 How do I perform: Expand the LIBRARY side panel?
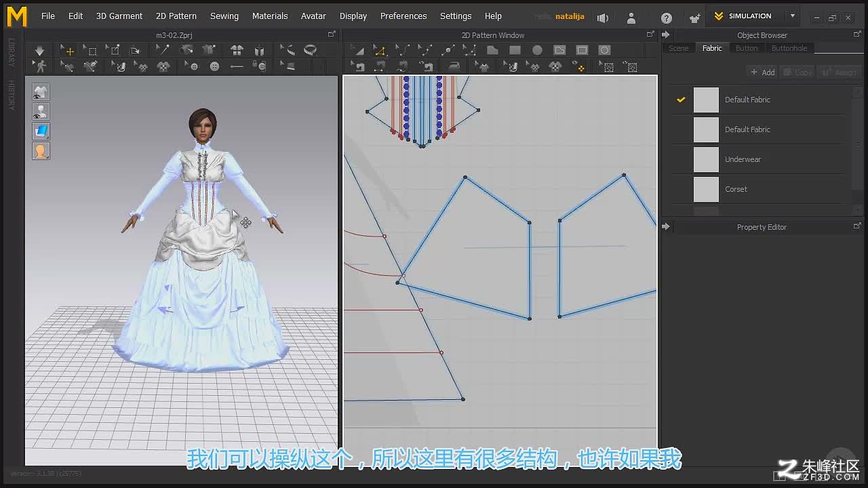point(11,52)
